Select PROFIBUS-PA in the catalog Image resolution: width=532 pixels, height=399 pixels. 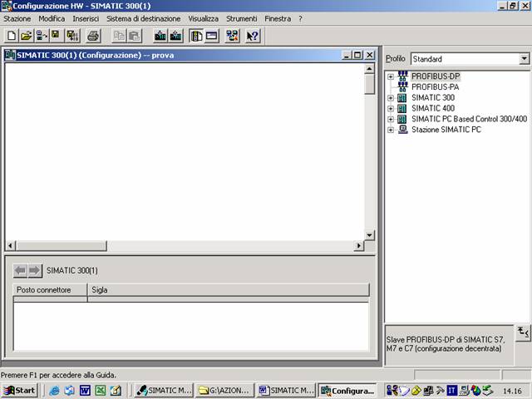(435, 87)
